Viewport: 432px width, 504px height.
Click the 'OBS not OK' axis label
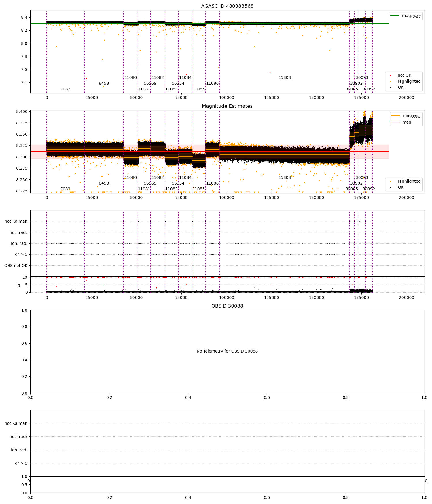[x=16, y=266]
